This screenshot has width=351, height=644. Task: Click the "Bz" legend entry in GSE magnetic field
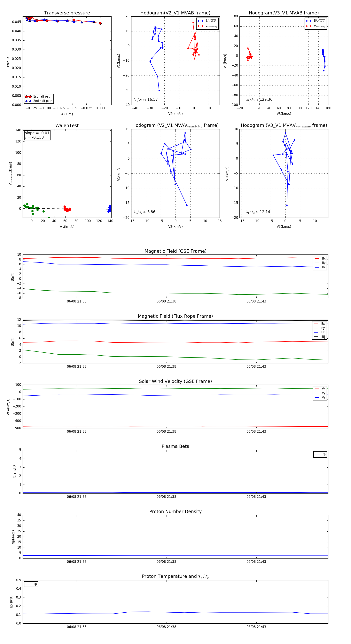(x=320, y=267)
